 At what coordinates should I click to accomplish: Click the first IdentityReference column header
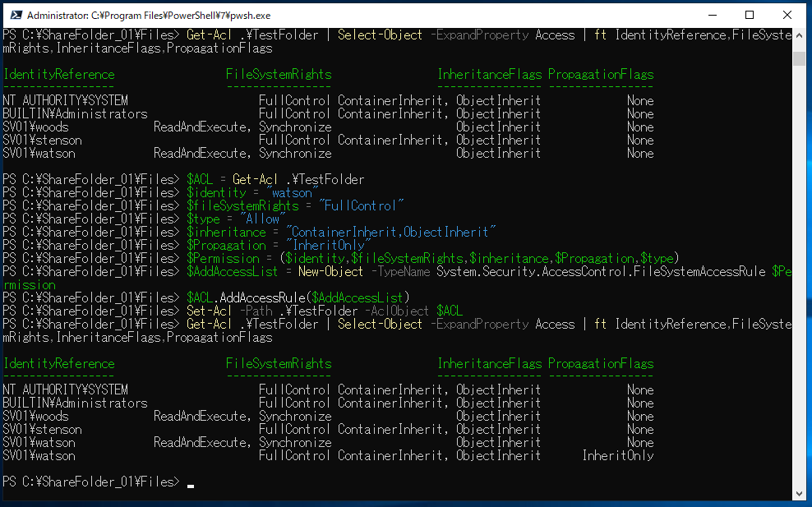point(59,75)
